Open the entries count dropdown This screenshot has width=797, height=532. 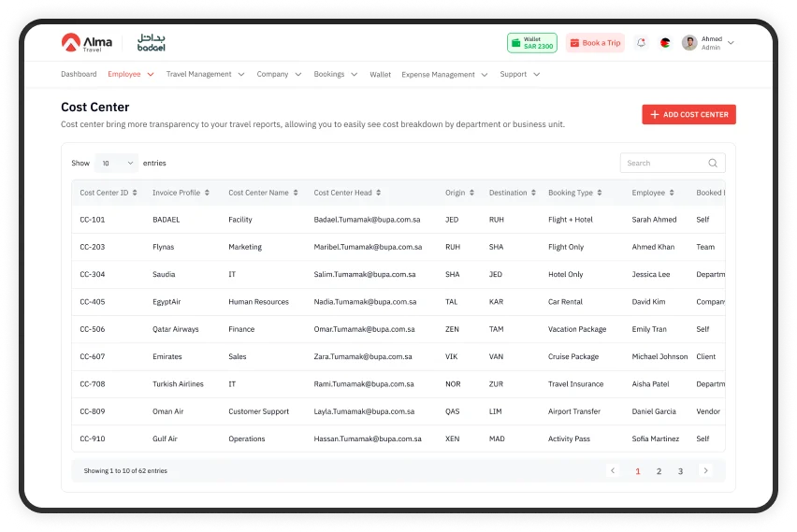point(116,163)
